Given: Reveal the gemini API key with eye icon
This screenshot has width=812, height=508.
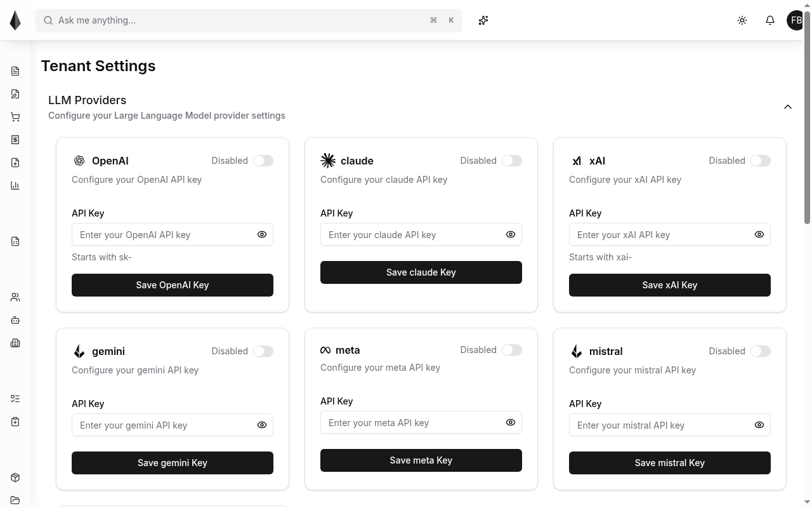Looking at the screenshot, I should coord(262,425).
